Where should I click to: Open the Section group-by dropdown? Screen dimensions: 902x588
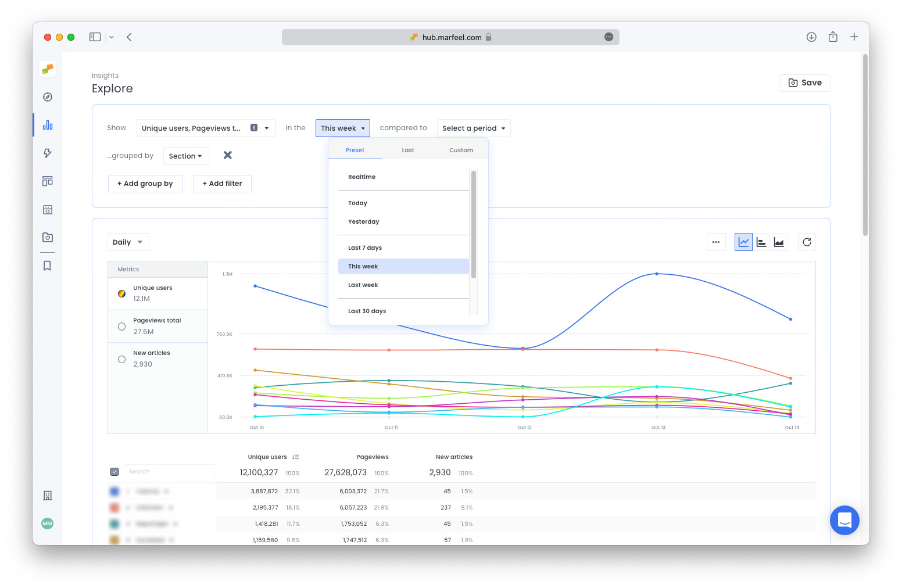185,156
